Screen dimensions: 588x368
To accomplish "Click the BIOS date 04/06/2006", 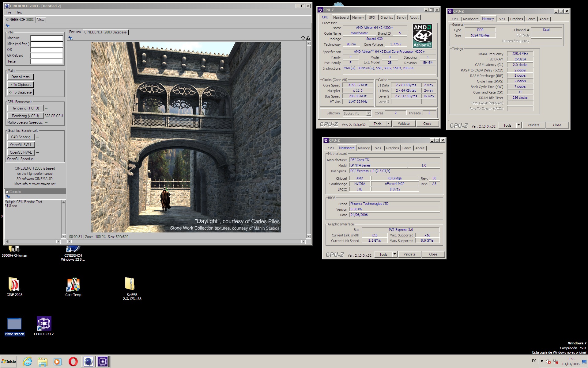I will 394,215.
